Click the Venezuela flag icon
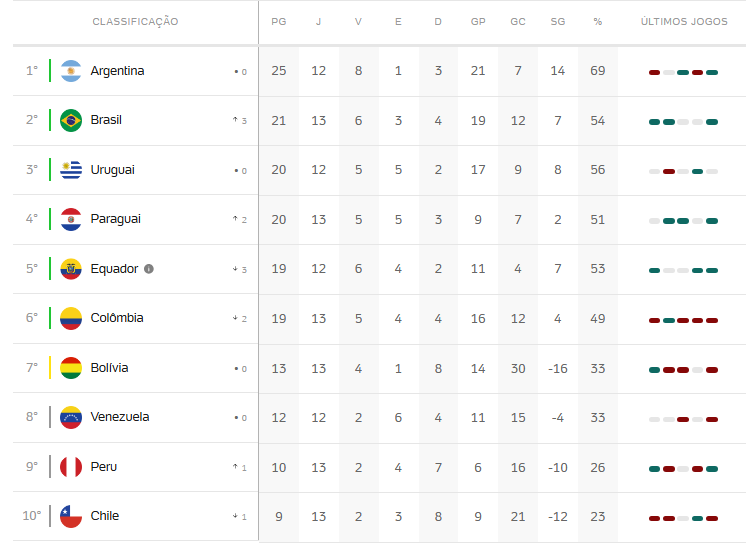 [x=71, y=417]
